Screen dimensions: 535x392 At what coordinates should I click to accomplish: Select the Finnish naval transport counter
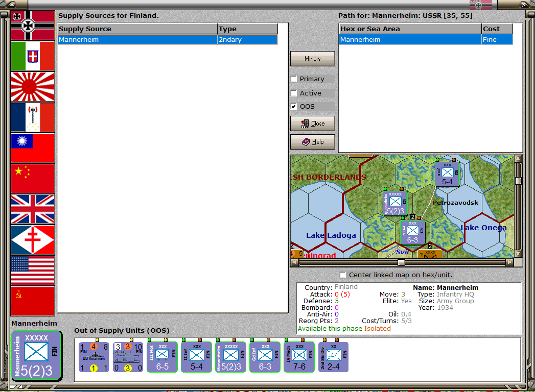(x=128, y=357)
